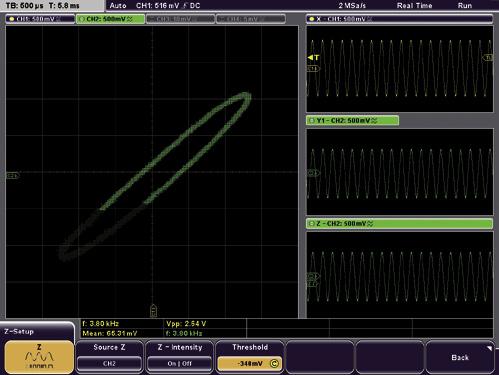
Task: Click the trigger time marker at grid bottom
Action: coord(153,310)
